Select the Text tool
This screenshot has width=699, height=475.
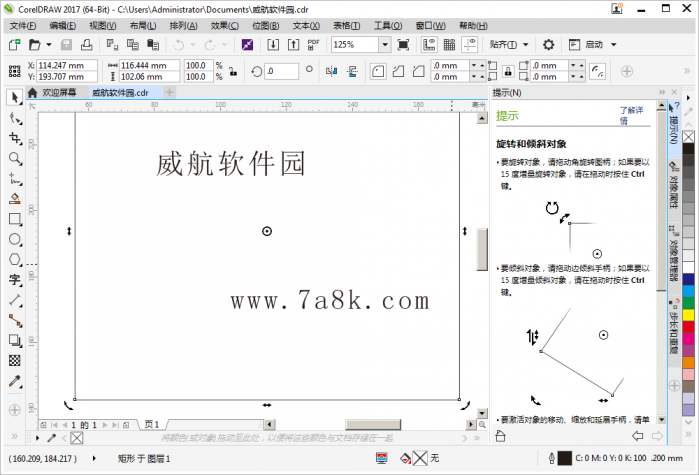click(15, 280)
